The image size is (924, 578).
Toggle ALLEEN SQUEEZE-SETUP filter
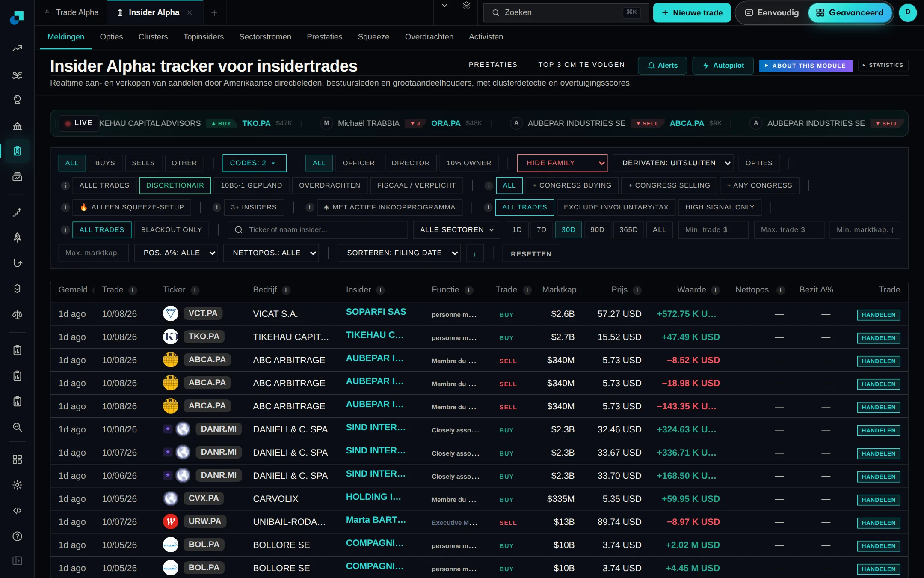[132, 207]
